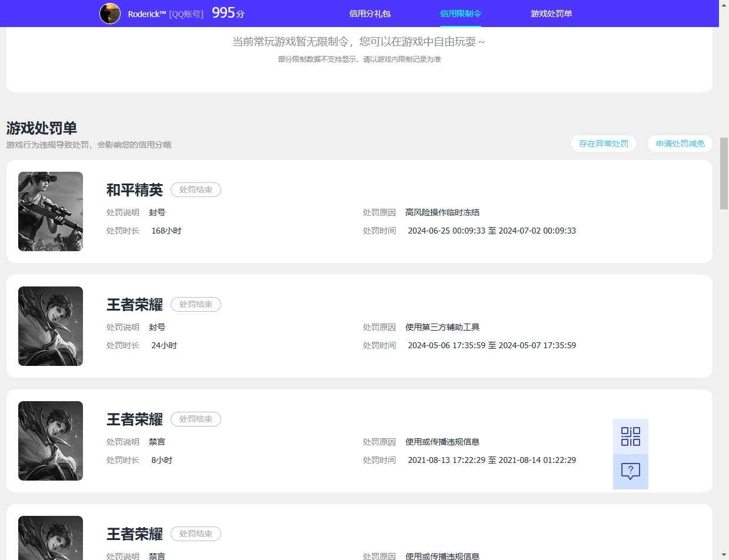This screenshot has width=729, height=560.
Task: Click 王者荣耀 title of 使用第三方辅助工具 record
Action: [135, 305]
